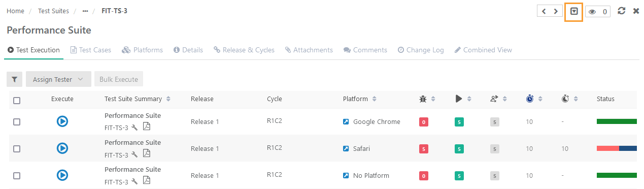Expand the collapsed breadcrumb ellipsis
This screenshot has width=644, height=189.
pyautogui.click(x=85, y=11)
